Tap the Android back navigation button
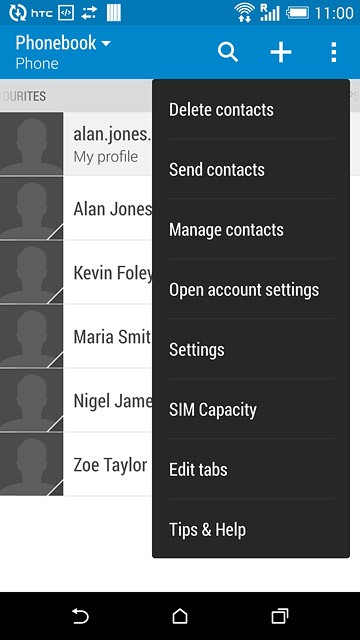 (80, 616)
